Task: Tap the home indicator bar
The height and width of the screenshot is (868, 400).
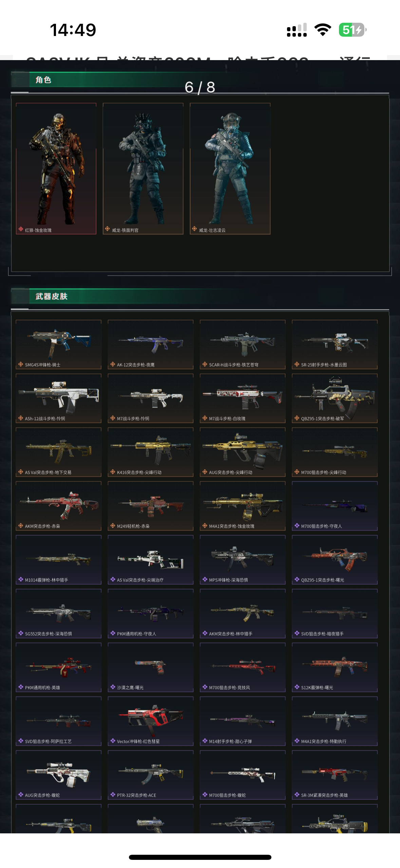Action: [200, 857]
